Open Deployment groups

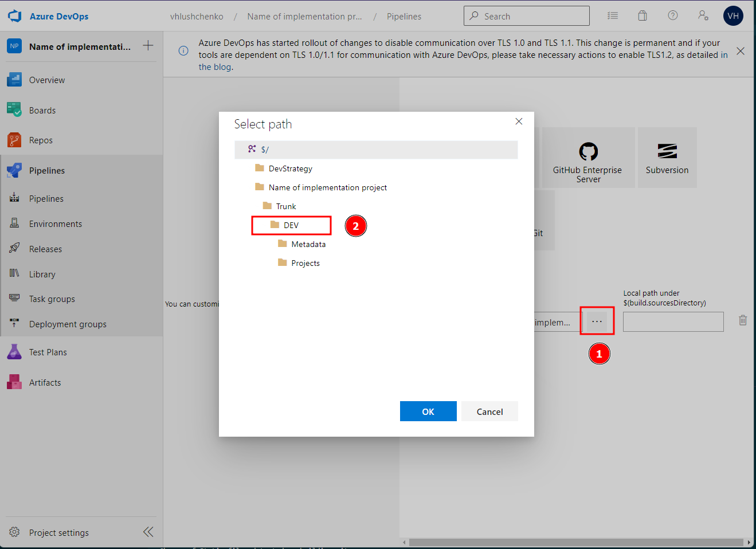coord(65,324)
